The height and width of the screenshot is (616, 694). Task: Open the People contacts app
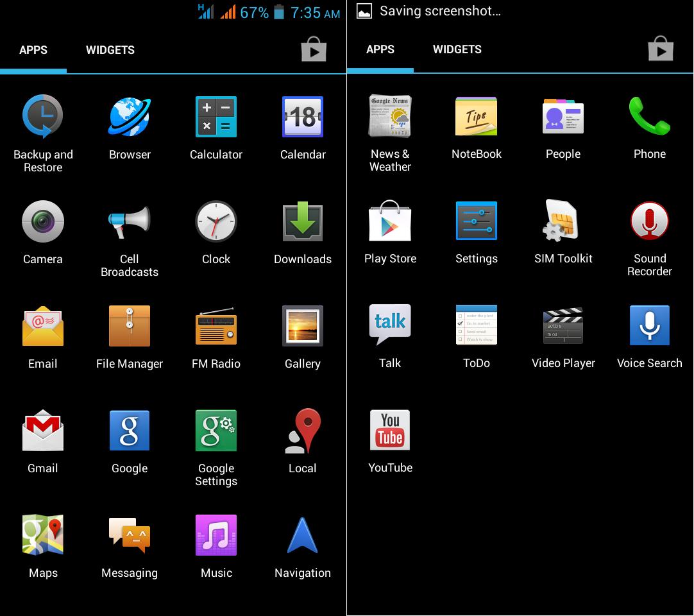[x=563, y=116]
